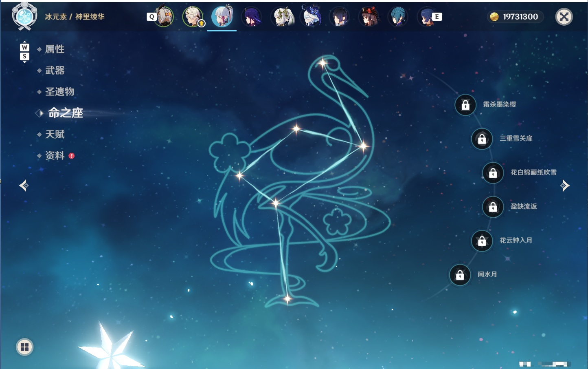Open the 花白锦画纸吹雪 lock icon
The width and height of the screenshot is (588, 369).
pos(493,173)
